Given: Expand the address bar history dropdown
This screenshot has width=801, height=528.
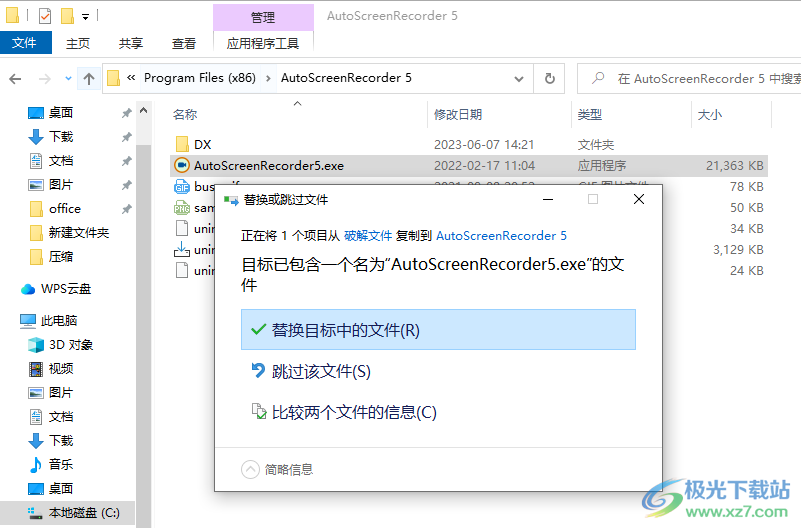Looking at the screenshot, I should point(519,79).
